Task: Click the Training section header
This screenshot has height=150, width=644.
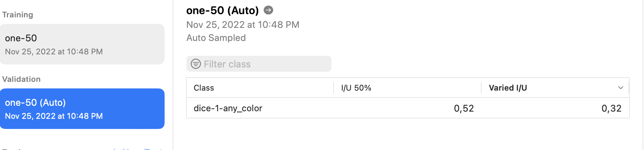Action: pyautogui.click(x=18, y=15)
